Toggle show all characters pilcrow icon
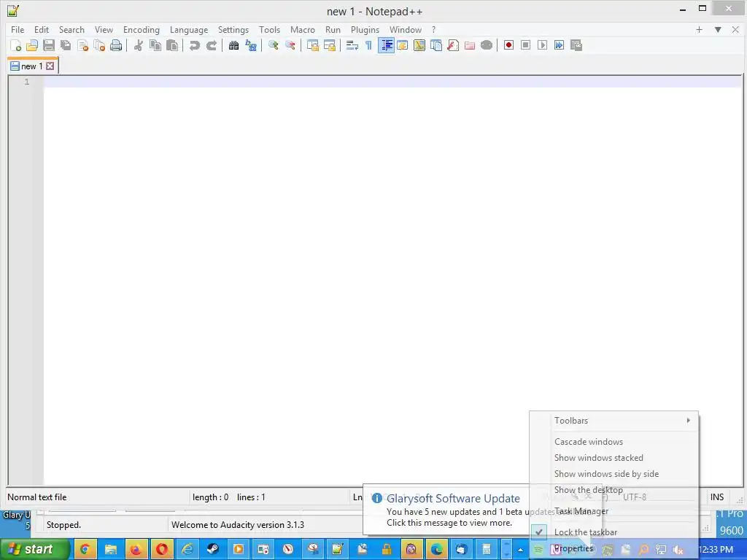 (368, 45)
